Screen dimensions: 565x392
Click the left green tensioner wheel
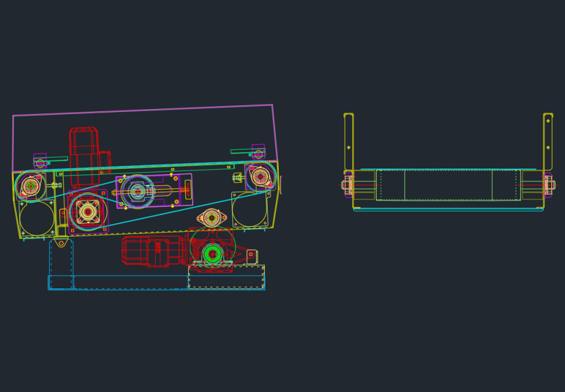(30, 186)
